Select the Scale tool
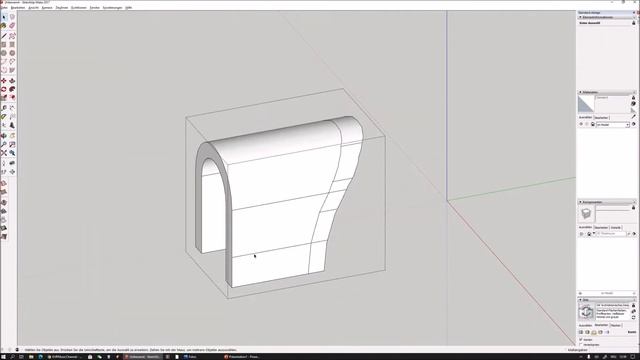640x360 pixels. 4,98
